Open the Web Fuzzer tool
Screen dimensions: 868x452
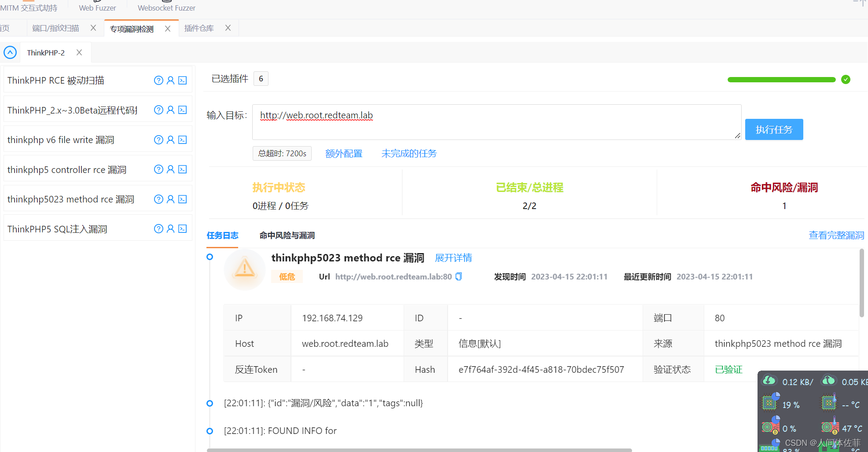click(97, 7)
